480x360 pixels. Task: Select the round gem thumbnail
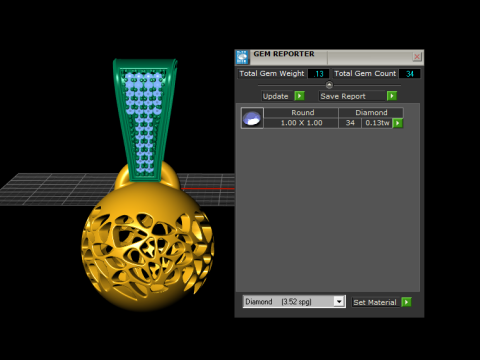tap(252, 118)
